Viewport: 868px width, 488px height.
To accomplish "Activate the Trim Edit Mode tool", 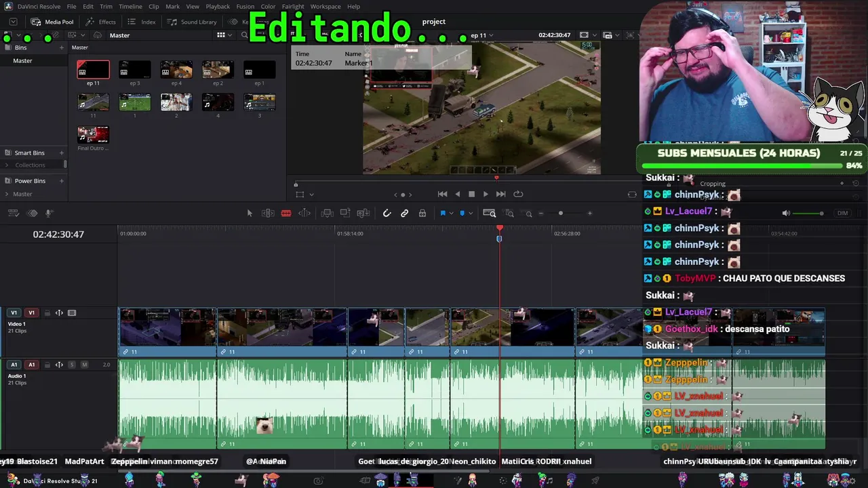I will point(268,213).
